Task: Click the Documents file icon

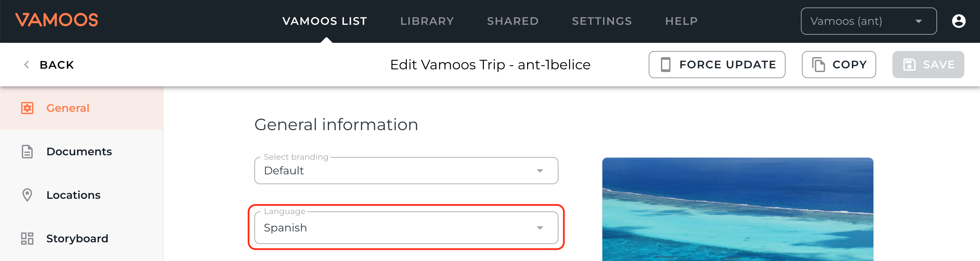Action: click(x=27, y=152)
